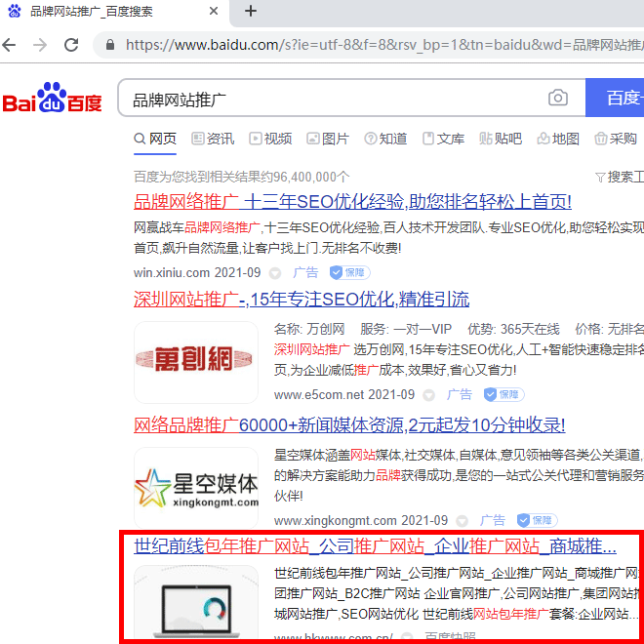The width and height of the screenshot is (644, 644).
Task: Open the 星空媒体 logo thumbnail
Action: coord(196,488)
